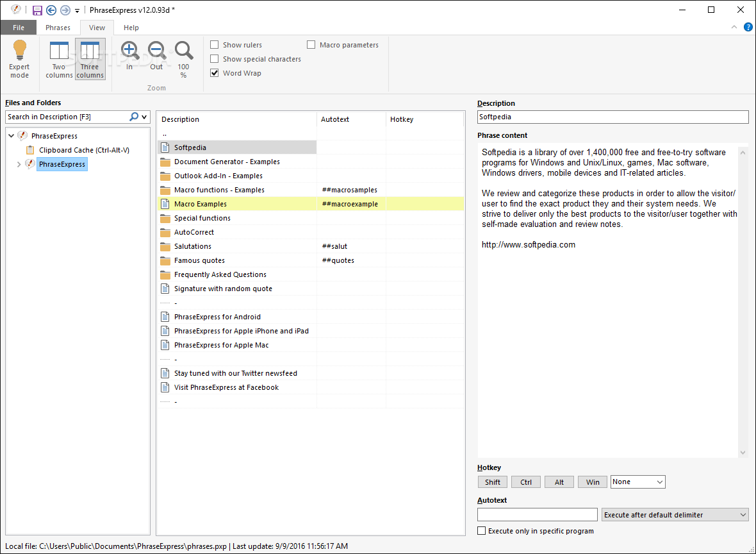The width and height of the screenshot is (756, 554).
Task: Toggle Expert mode lightbulb icon
Action: [20, 51]
